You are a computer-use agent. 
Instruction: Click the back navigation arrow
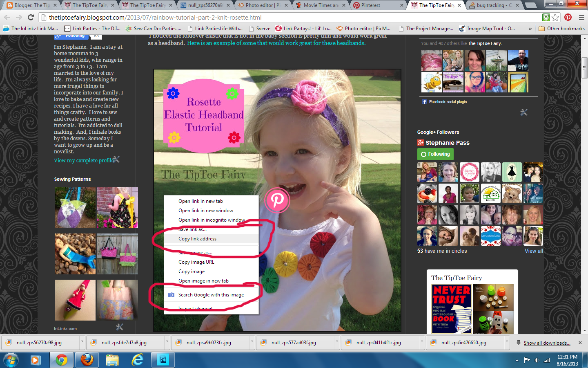coord(7,18)
